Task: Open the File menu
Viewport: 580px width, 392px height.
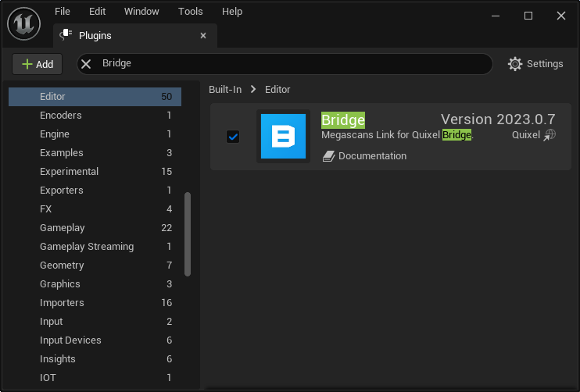Action: tap(63, 12)
